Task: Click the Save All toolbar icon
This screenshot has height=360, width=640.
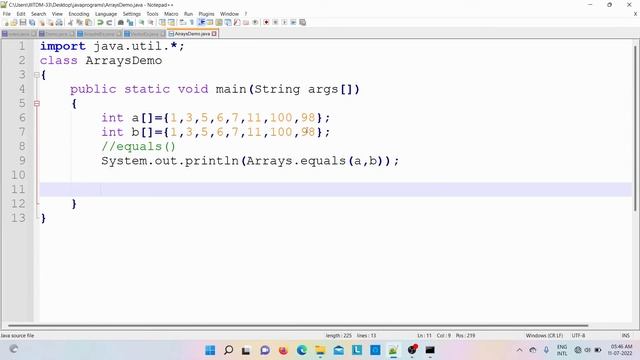Action: coord(32,22)
